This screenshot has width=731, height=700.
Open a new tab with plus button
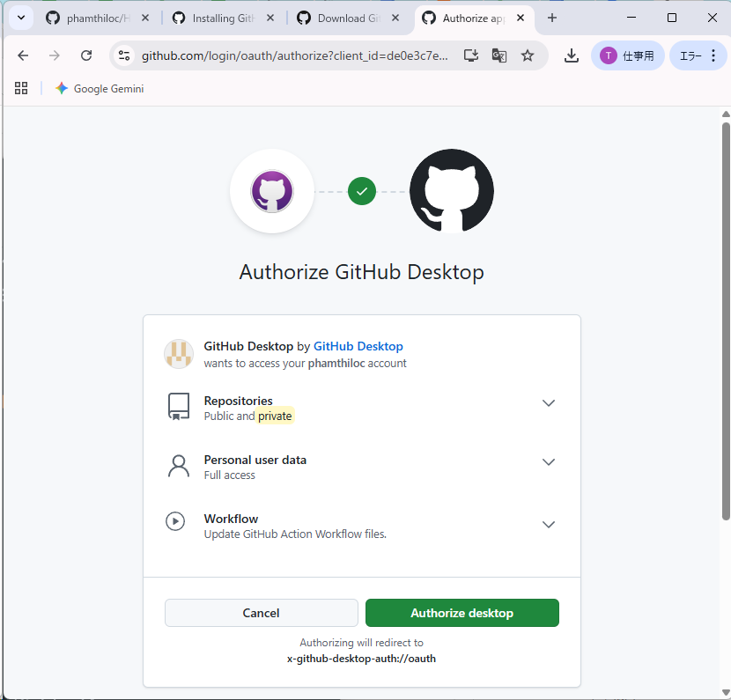click(x=552, y=18)
